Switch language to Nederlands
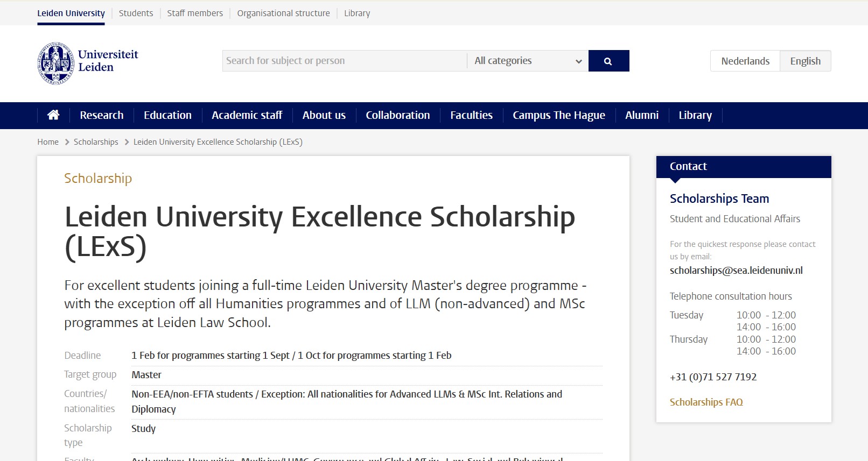 coord(745,61)
